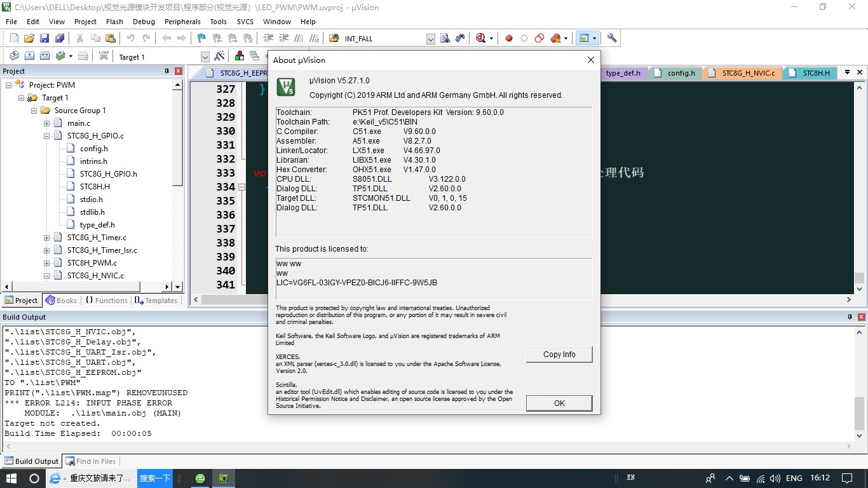
Task: Click the Open file folder icon
Action: [29, 38]
